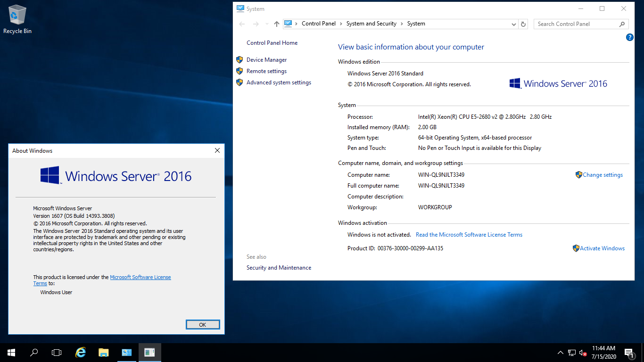Open File Explorer from taskbar
The height and width of the screenshot is (362, 644).
point(103,352)
